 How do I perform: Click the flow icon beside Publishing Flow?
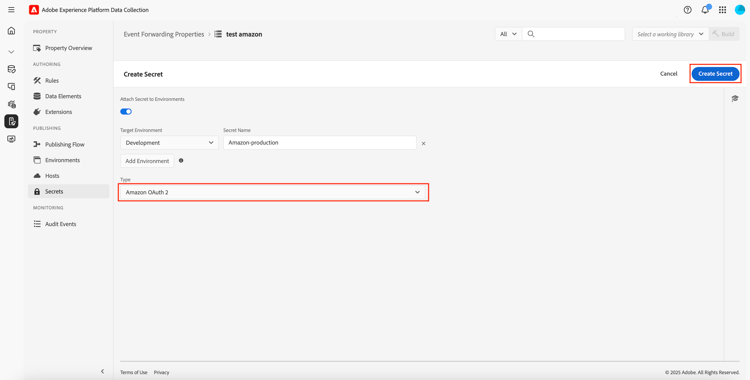click(x=37, y=145)
